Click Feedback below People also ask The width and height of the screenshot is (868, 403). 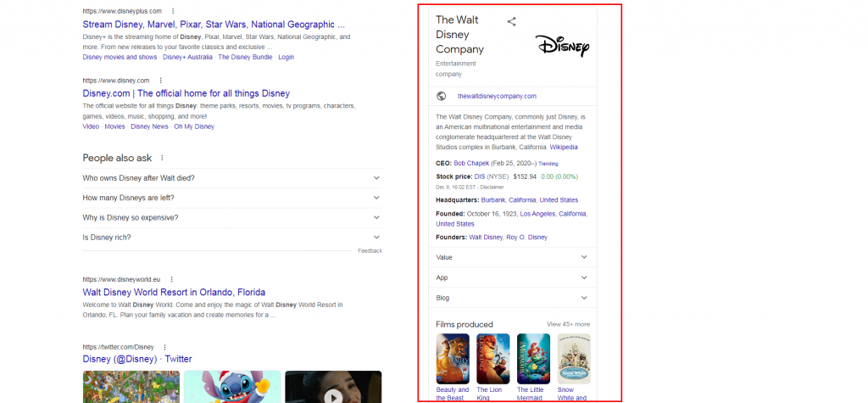point(370,251)
